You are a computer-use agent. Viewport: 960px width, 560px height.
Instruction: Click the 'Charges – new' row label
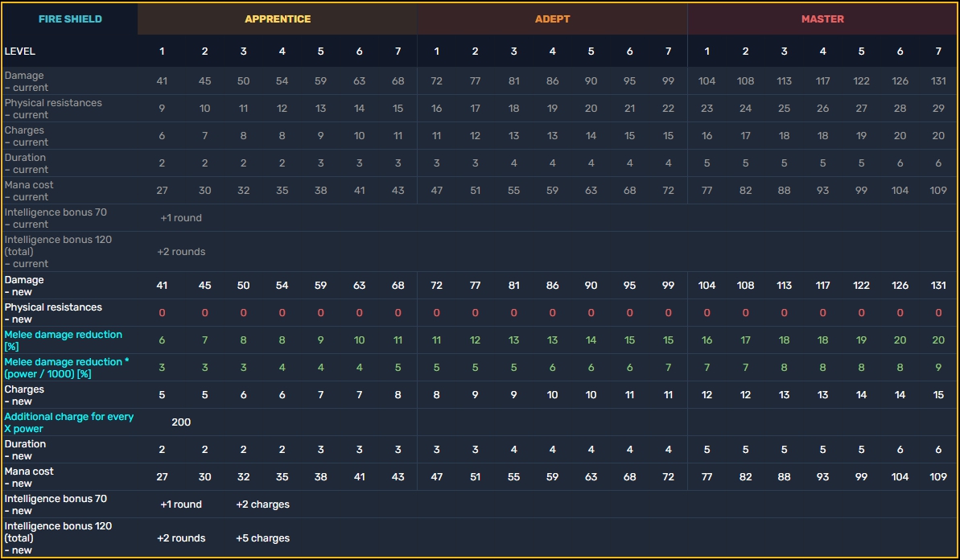(24, 395)
